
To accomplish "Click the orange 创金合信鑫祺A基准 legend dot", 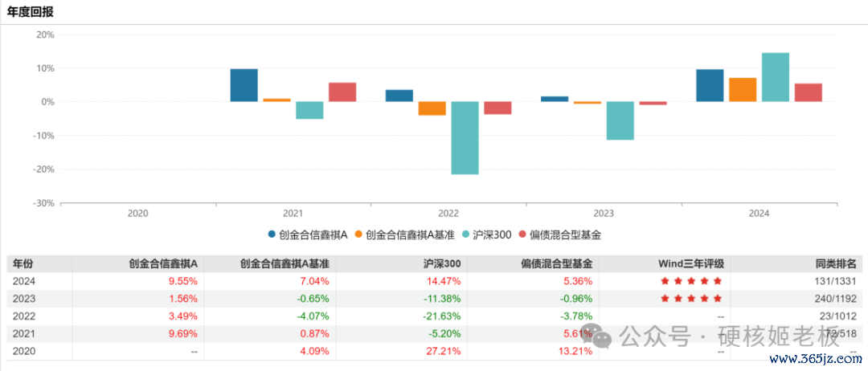I will [x=358, y=235].
